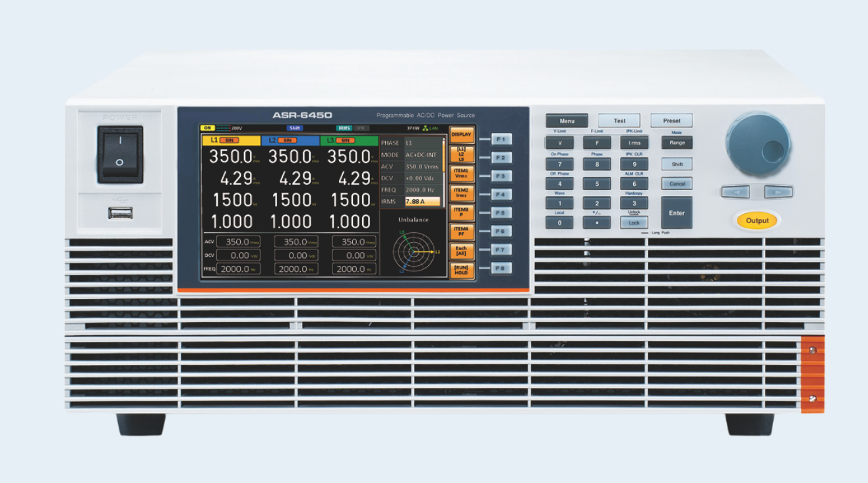Select the DISPLAY soft key
Image resolution: width=868 pixels, height=483 pixels.
coord(461,135)
